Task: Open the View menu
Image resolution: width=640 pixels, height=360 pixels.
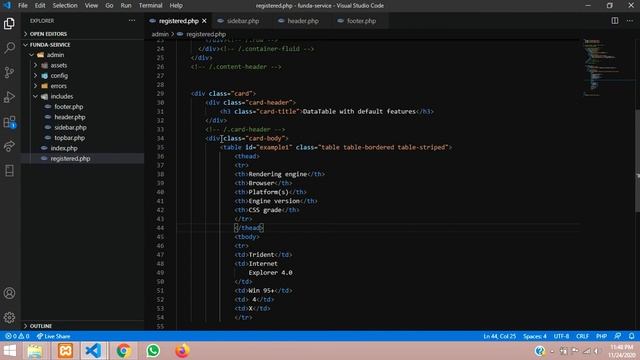Action: tap(91, 6)
